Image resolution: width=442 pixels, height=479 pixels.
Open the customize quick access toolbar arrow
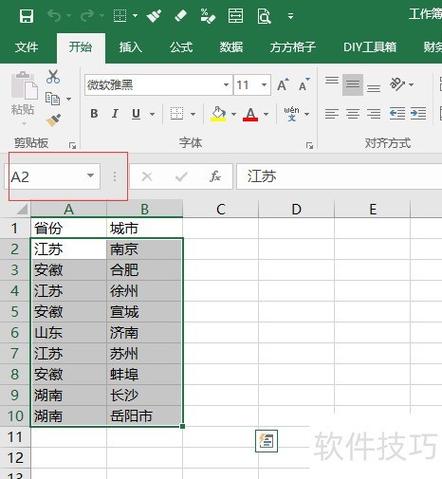pos(291,16)
